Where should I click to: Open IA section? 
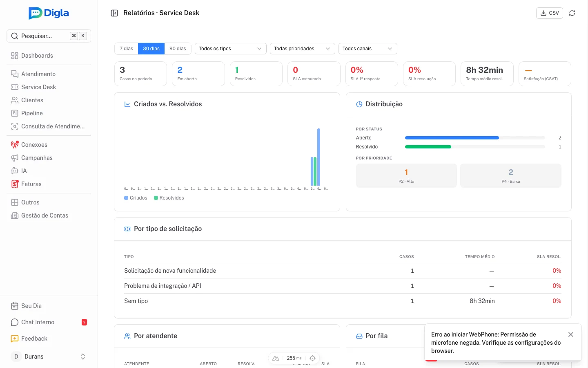(49, 171)
